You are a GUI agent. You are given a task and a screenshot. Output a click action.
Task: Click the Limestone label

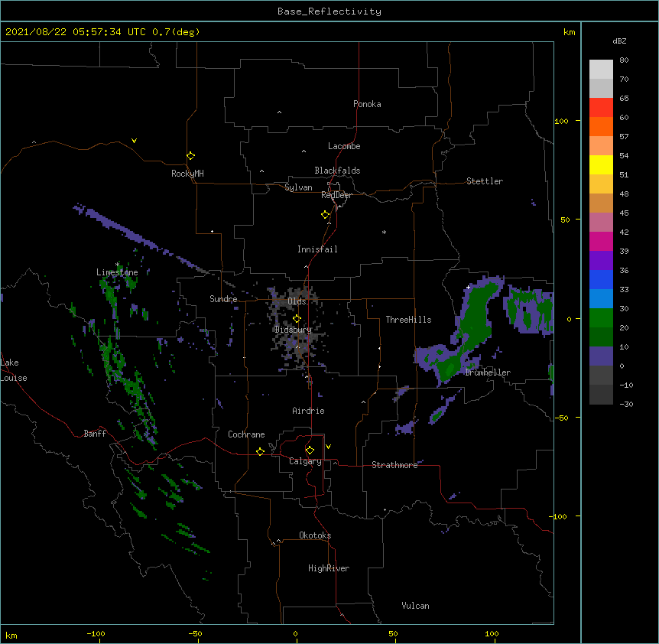tap(117, 272)
